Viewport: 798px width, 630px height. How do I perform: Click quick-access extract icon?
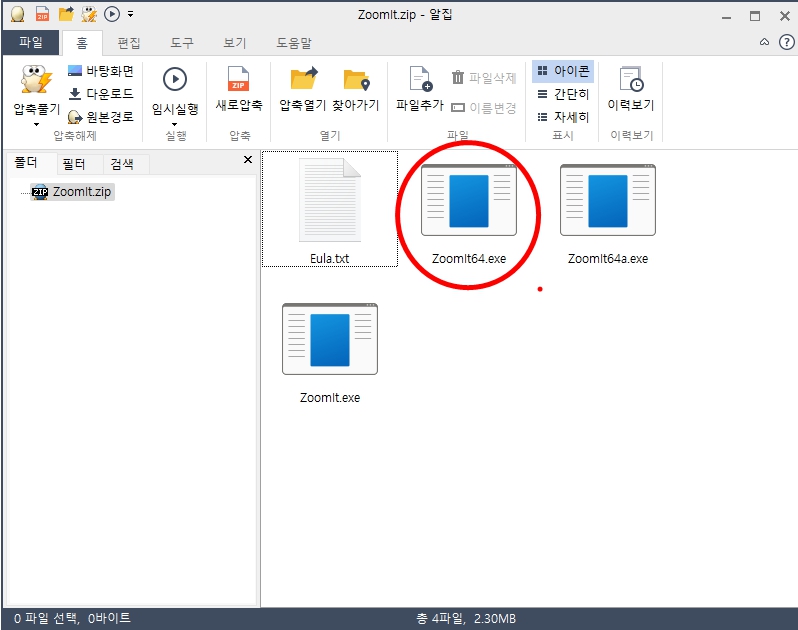point(89,14)
